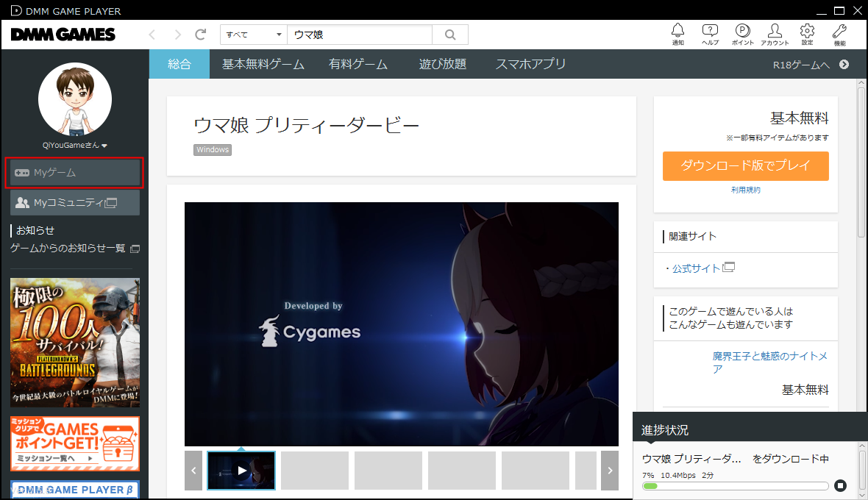Click the search field containing ウマ娘
868x500 pixels.
click(360, 35)
